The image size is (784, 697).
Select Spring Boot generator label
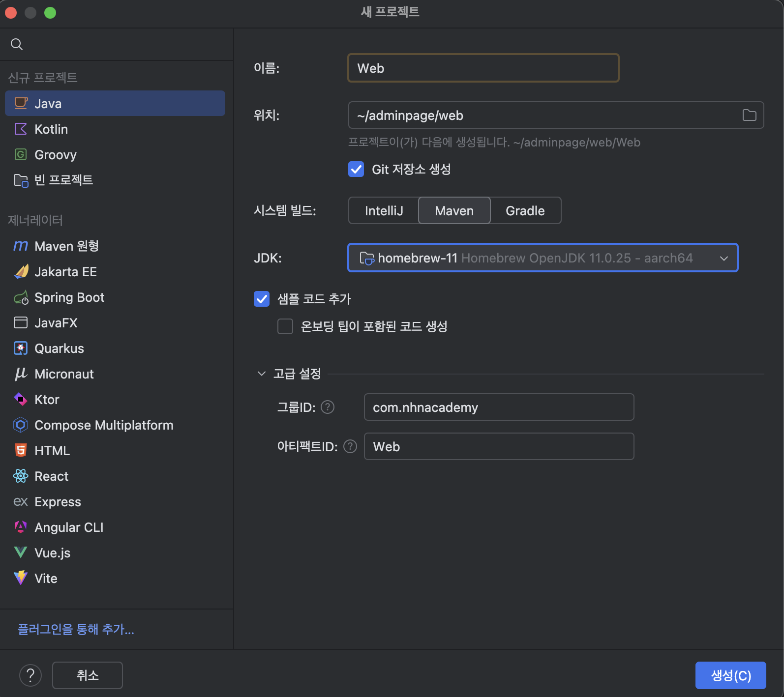point(69,297)
